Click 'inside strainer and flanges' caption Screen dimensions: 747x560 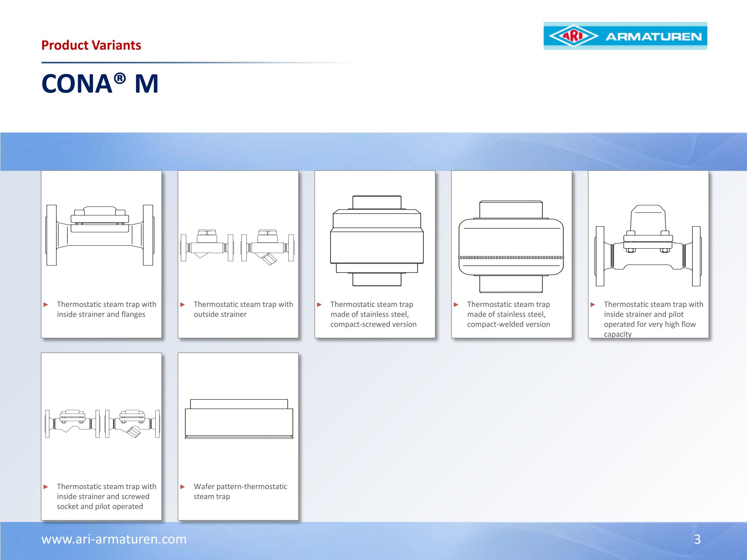(101, 314)
